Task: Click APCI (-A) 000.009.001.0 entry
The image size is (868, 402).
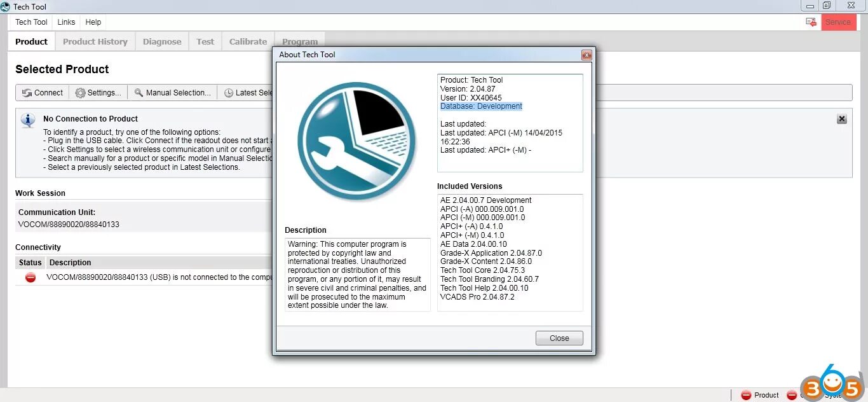Action: [482, 209]
